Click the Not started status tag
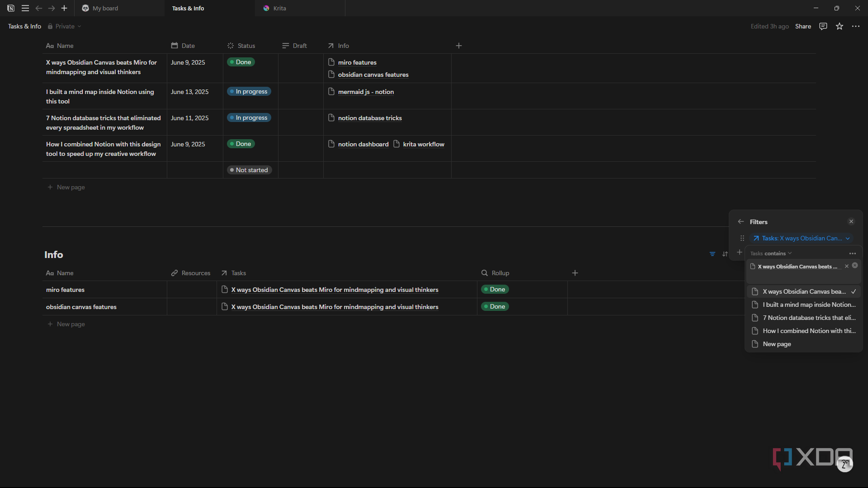 pos(249,170)
